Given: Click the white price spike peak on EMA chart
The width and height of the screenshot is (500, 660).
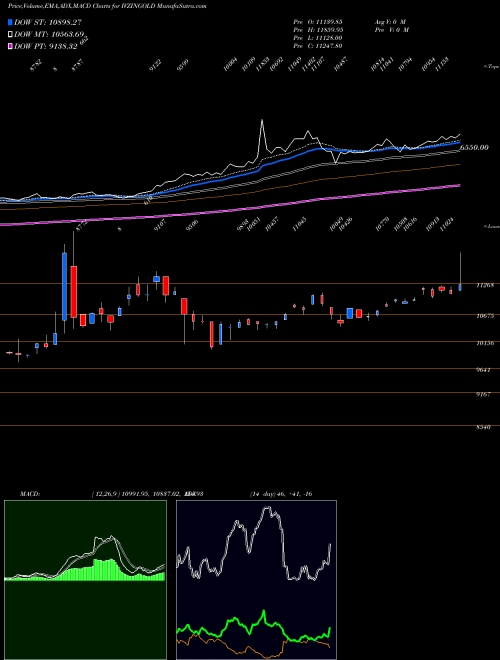Looking at the screenshot, I should [262, 121].
